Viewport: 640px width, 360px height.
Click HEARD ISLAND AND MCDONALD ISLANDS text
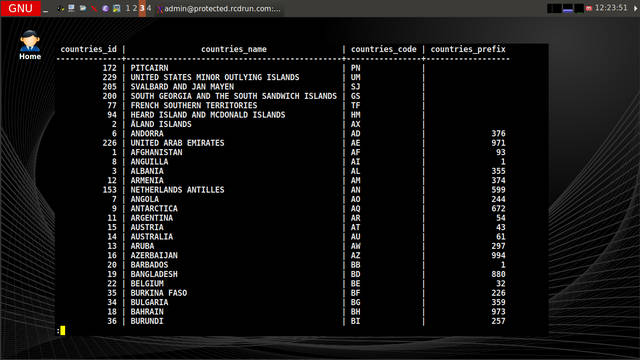click(208, 115)
